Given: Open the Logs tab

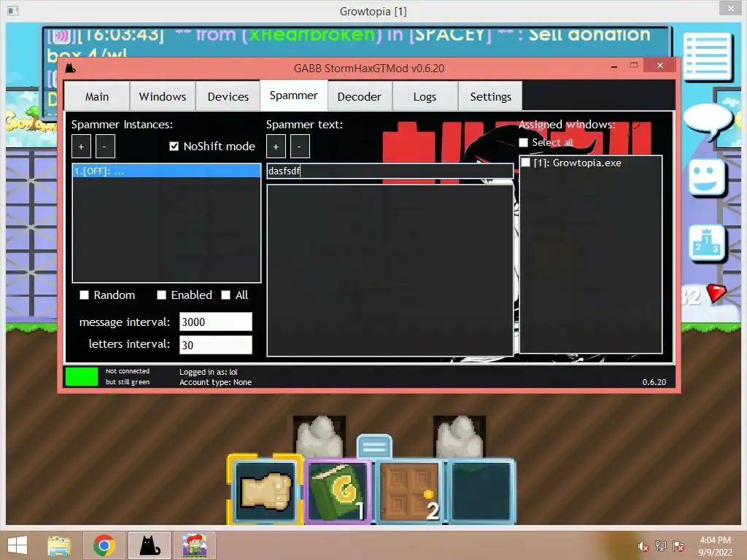Looking at the screenshot, I should click(x=425, y=97).
